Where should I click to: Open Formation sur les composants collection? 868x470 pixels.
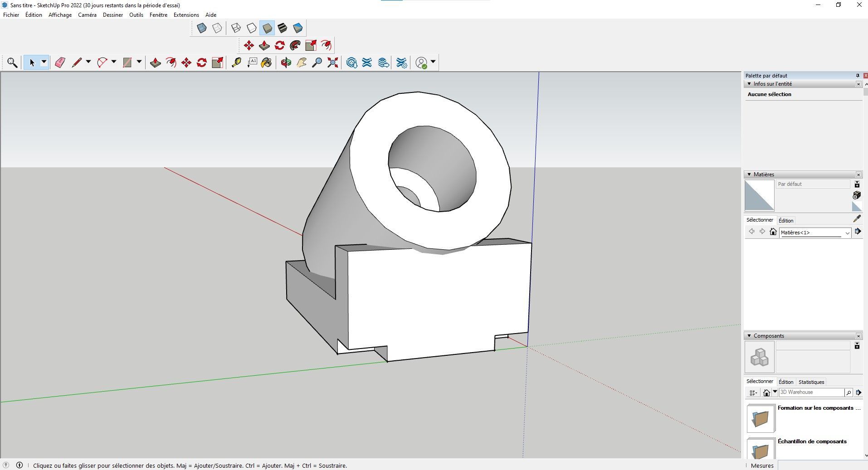pos(761,418)
